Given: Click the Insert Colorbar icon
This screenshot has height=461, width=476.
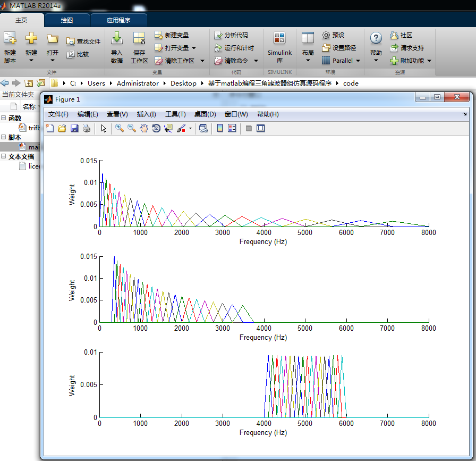Looking at the screenshot, I should (x=220, y=128).
